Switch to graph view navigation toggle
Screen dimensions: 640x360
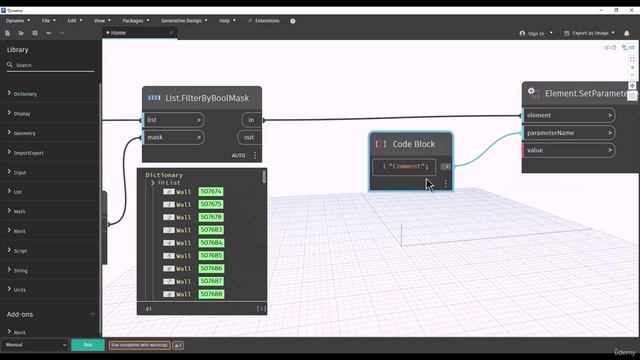(x=628, y=48)
